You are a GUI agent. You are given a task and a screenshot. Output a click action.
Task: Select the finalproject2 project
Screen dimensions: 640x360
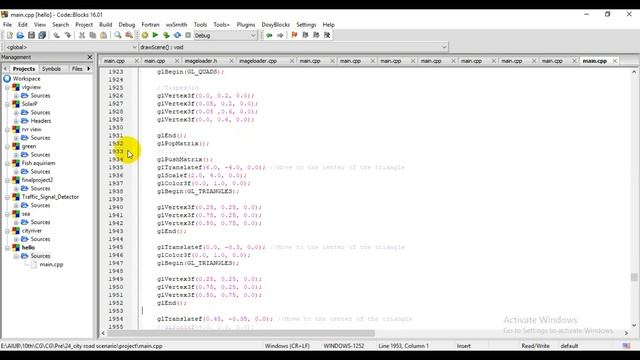(x=37, y=180)
